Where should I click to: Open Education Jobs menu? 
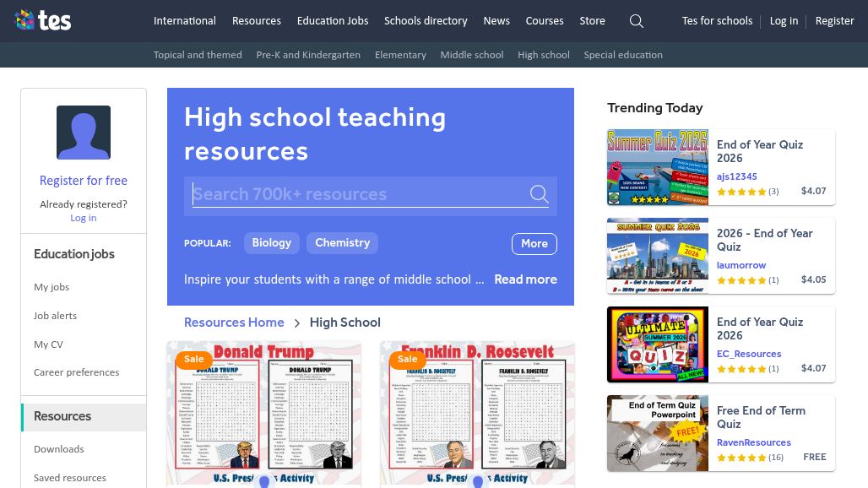pyautogui.click(x=333, y=21)
